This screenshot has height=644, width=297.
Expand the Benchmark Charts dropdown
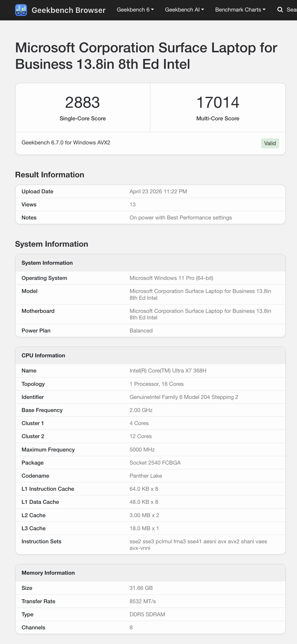(x=240, y=10)
